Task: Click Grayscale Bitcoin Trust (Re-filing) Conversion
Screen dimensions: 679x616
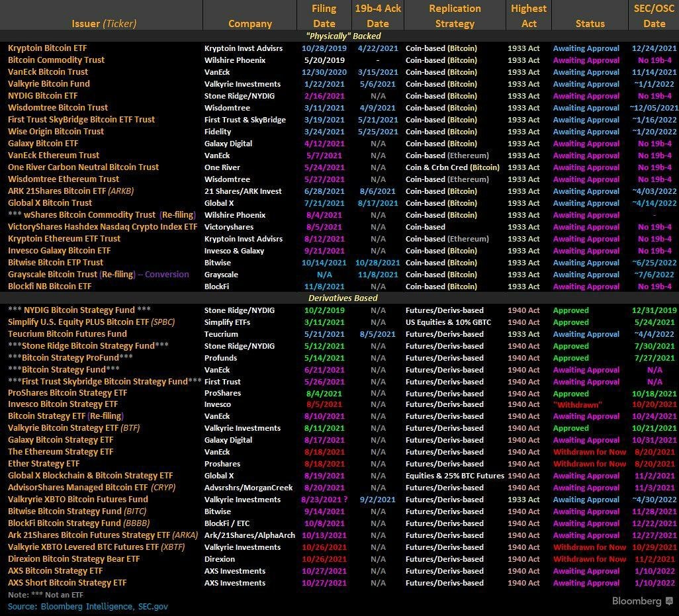Action: click(99, 274)
